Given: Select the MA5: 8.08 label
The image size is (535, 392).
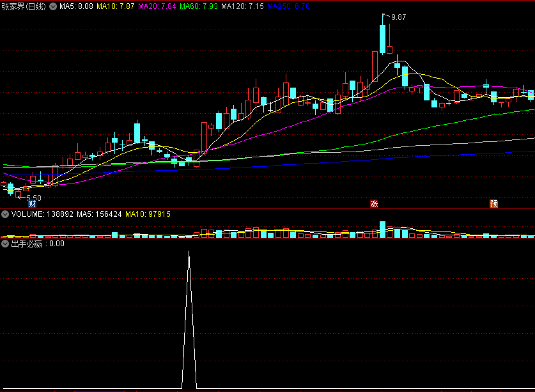Looking at the screenshot, I should pyautogui.click(x=76, y=6).
